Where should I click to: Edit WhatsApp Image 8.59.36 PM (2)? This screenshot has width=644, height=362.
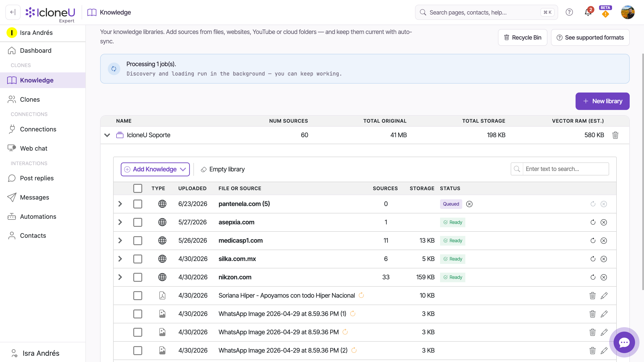pos(604,351)
